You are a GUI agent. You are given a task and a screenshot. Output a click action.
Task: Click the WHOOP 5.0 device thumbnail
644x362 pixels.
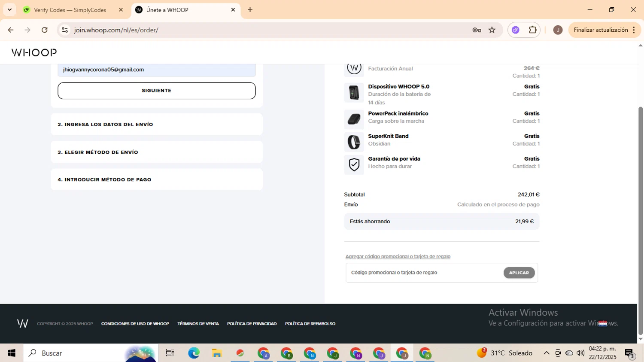click(354, 92)
